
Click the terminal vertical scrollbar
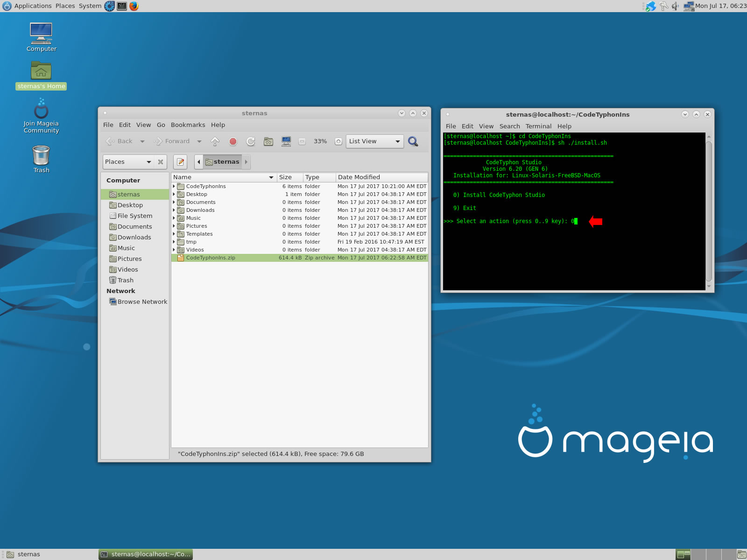pos(709,211)
